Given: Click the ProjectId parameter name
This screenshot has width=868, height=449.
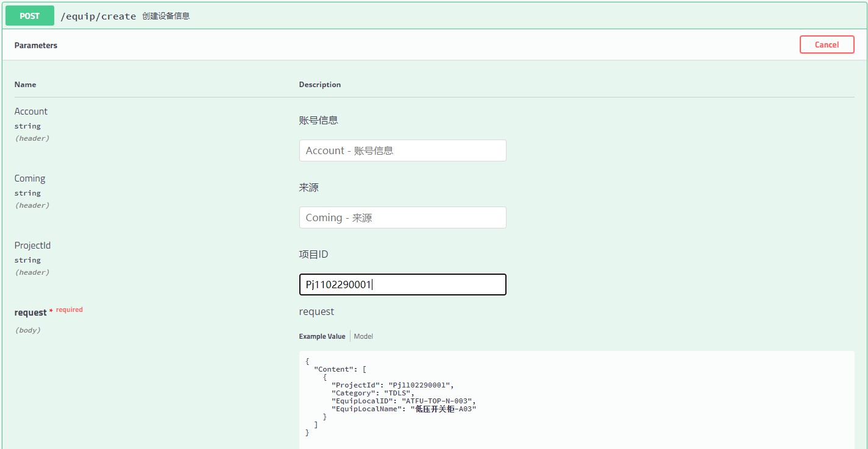Looking at the screenshot, I should 32,246.
